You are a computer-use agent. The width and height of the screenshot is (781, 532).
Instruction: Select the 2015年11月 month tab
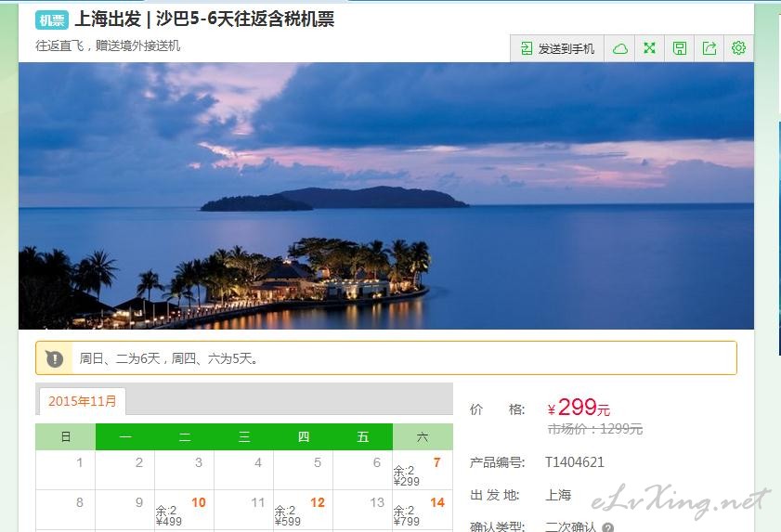tap(82, 401)
